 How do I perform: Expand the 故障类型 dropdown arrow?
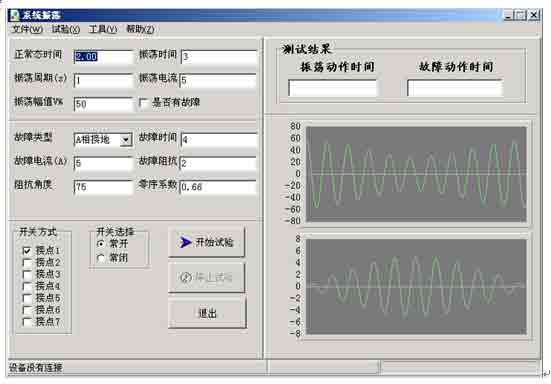coord(126,140)
